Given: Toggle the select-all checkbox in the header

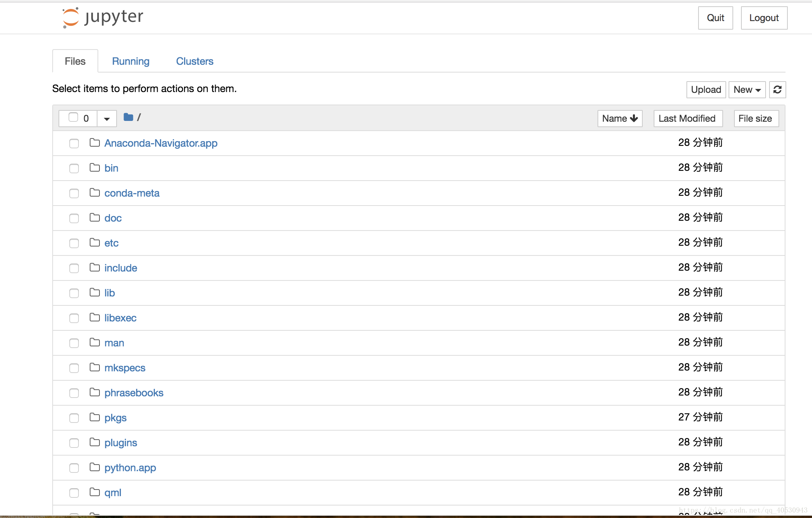Looking at the screenshot, I should point(73,117).
